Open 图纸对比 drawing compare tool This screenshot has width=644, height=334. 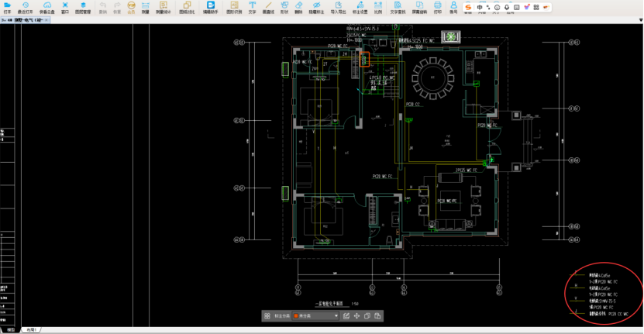(187, 7)
